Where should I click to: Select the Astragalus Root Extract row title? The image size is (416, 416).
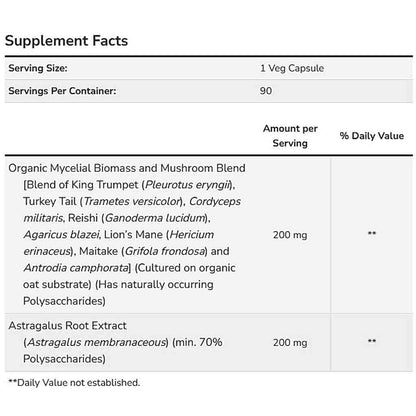tap(67, 326)
